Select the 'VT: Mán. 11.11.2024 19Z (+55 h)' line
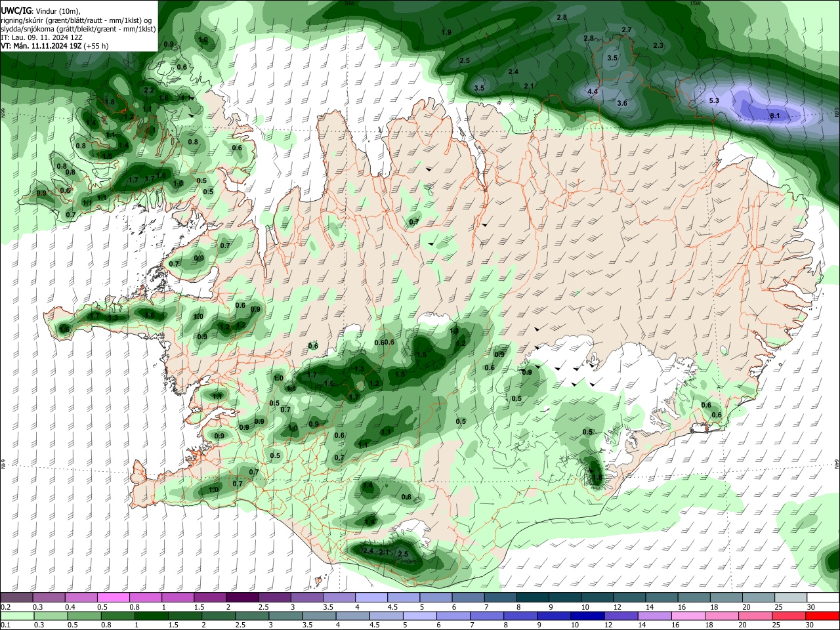 54,46
